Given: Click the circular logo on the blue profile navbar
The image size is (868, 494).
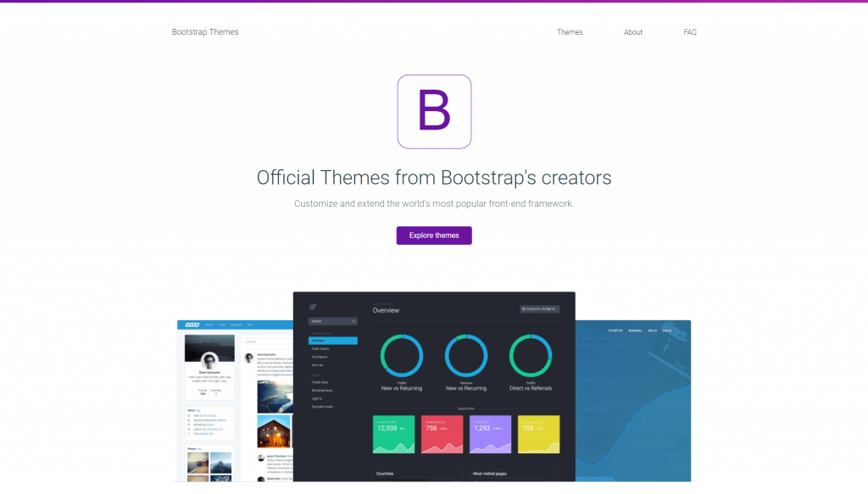Looking at the screenshot, I should tap(194, 324).
